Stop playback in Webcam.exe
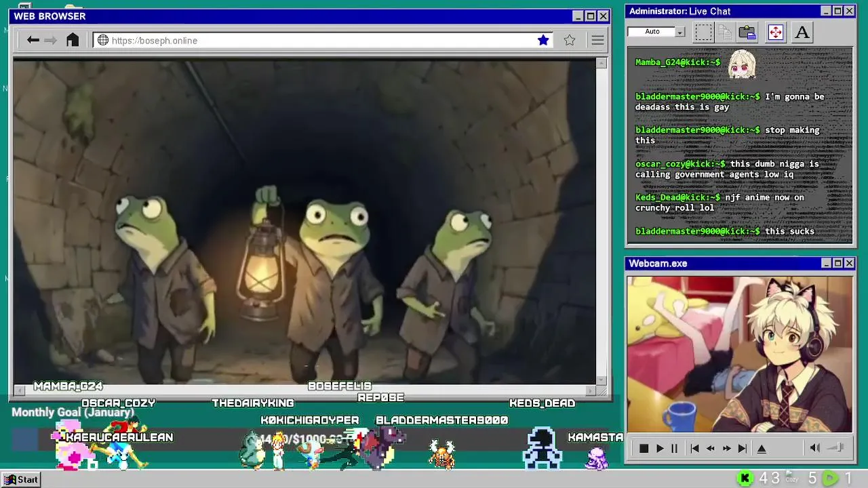 644,449
